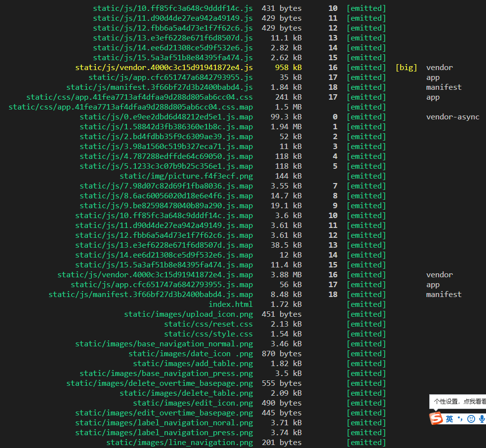
Task: Select the static/js/1.58842d3fb386360e1b8c.js.map path
Action: (166, 127)
